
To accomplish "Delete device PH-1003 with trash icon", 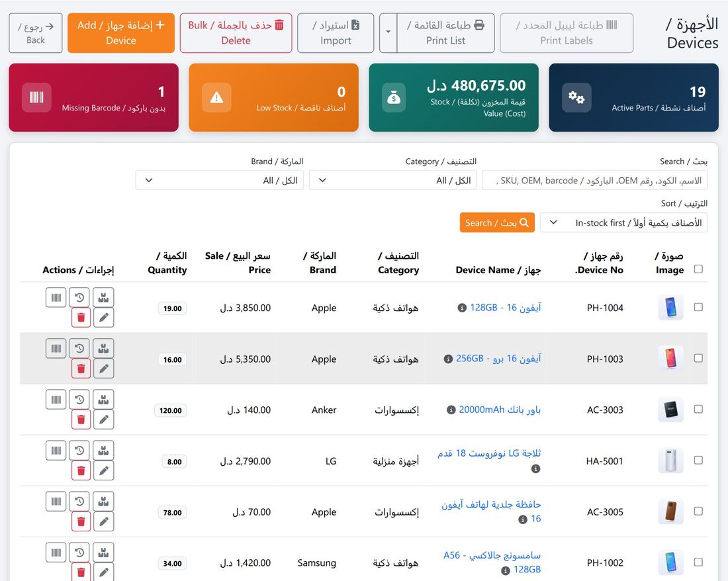I will click(x=81, y=369).
